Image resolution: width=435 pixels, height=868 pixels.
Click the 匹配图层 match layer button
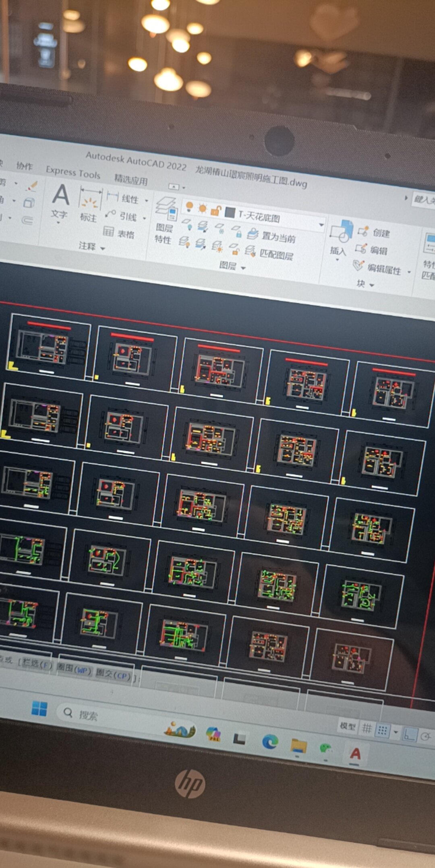click(269, 253)
